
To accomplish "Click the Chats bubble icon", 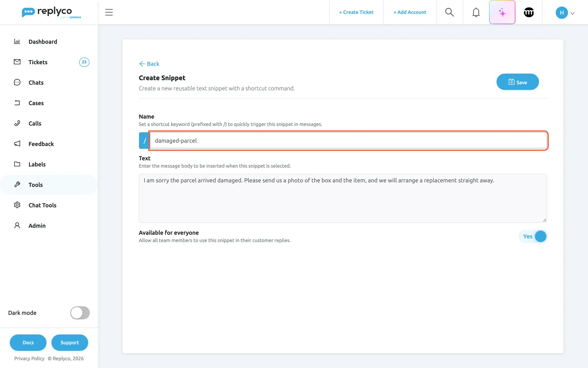I will 17,82.
